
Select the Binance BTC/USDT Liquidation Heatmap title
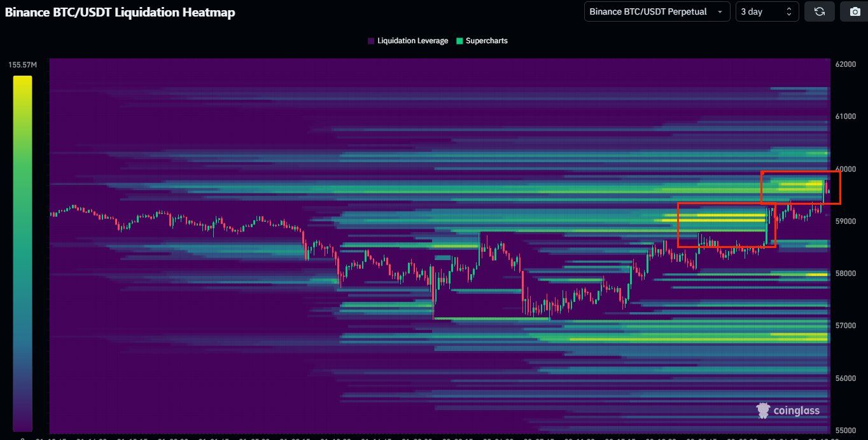tap(120, 12)
